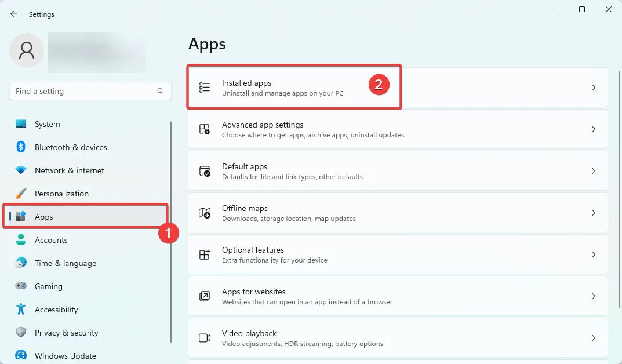Click the Time & language globe icon

point(21,263)
